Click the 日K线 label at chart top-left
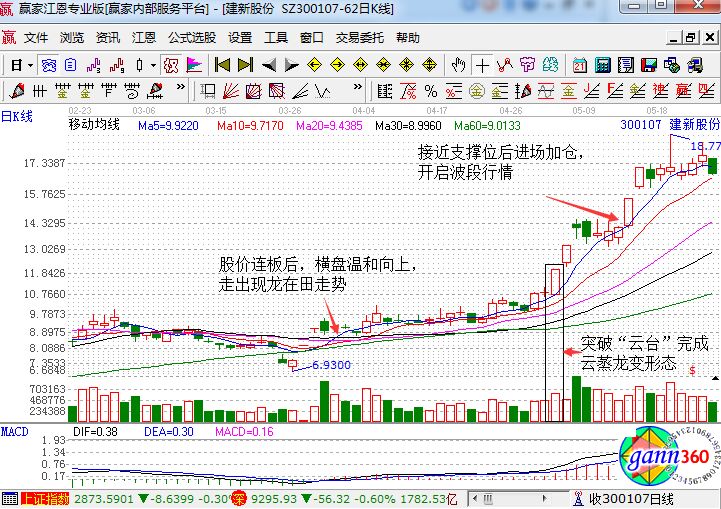Screen dimensions: 721x509 (x=18, y=116)
